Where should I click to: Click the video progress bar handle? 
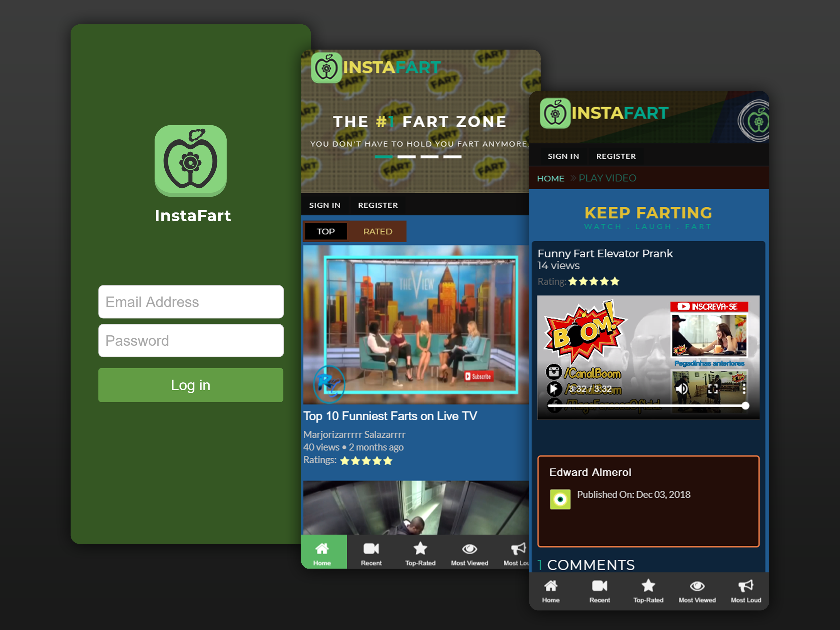pyautogui.click(x=745, y=406)
